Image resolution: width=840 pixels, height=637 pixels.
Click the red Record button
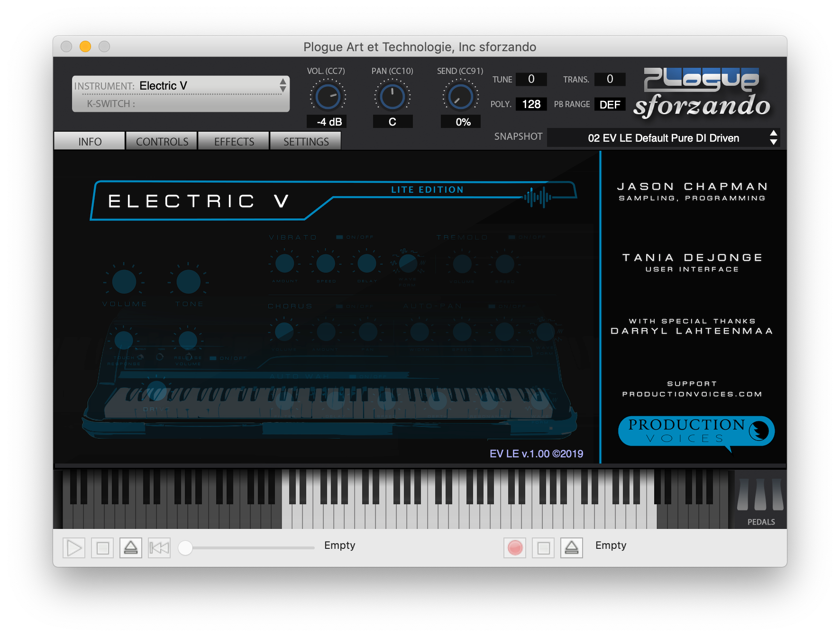[x=515, y=548]
